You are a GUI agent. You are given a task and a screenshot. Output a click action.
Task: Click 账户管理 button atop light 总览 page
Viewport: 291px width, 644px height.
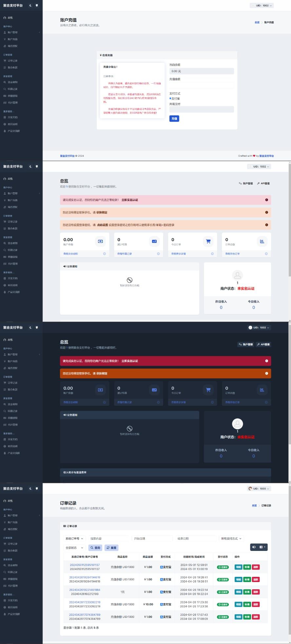click(246, 184)
